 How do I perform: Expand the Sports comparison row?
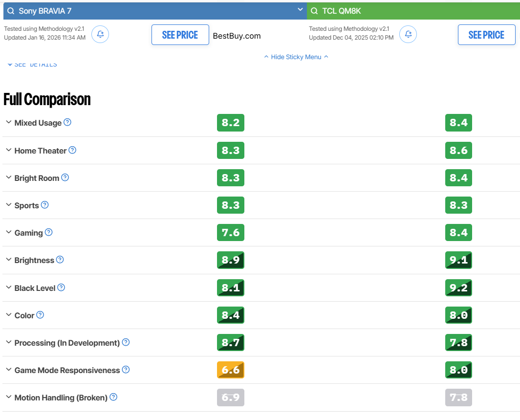[8, 205]
